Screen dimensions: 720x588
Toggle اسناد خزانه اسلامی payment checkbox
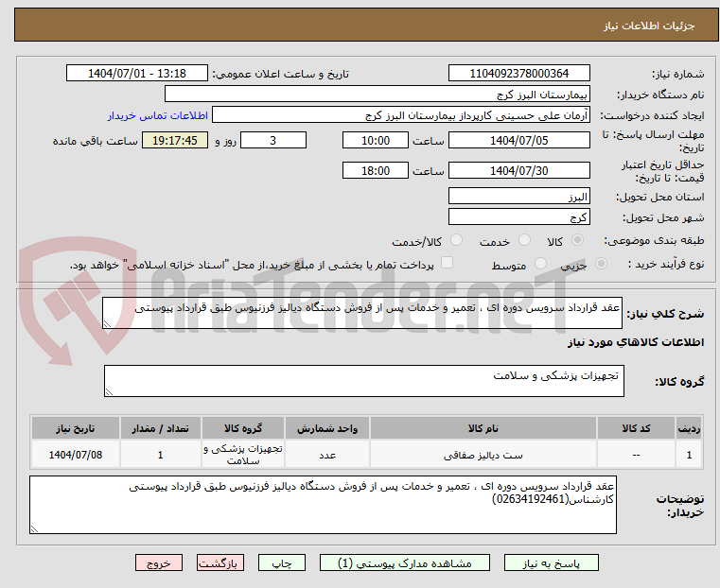(x=447, y=263)
